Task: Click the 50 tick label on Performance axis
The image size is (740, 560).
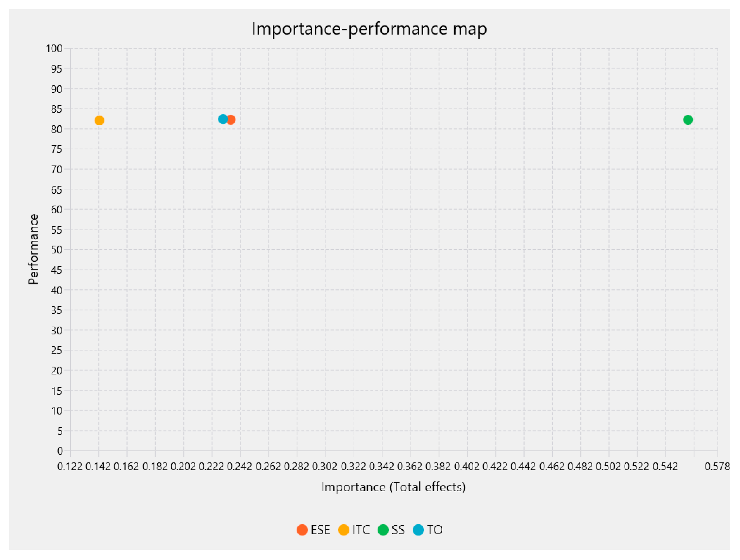Action: point(57,250)
